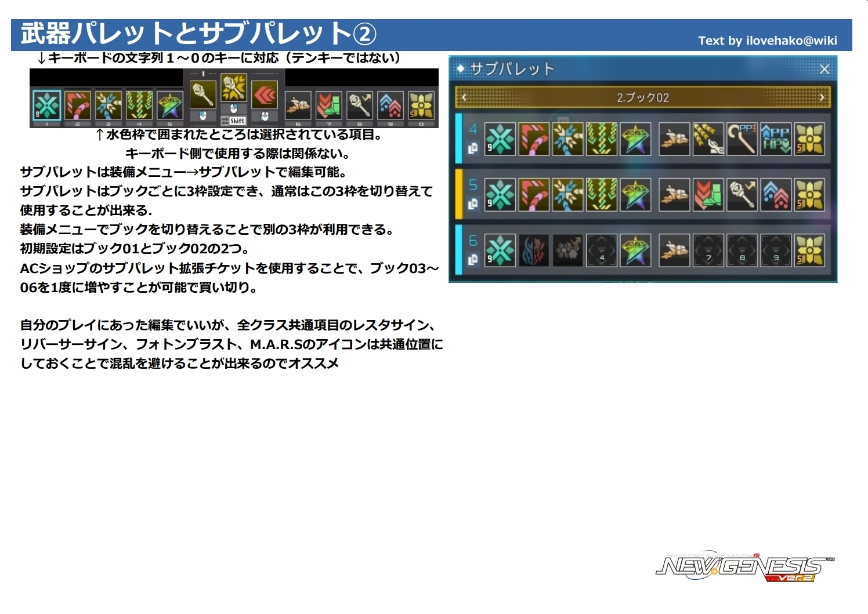Screen dimensions: 868x614
Task: Click row 6 empty slot 7
Action: tap(708, 250)
